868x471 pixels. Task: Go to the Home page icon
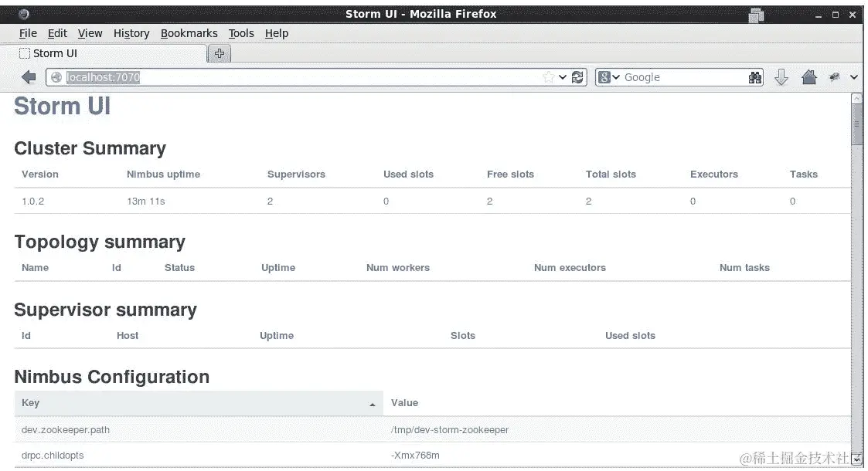pos(808,77)
